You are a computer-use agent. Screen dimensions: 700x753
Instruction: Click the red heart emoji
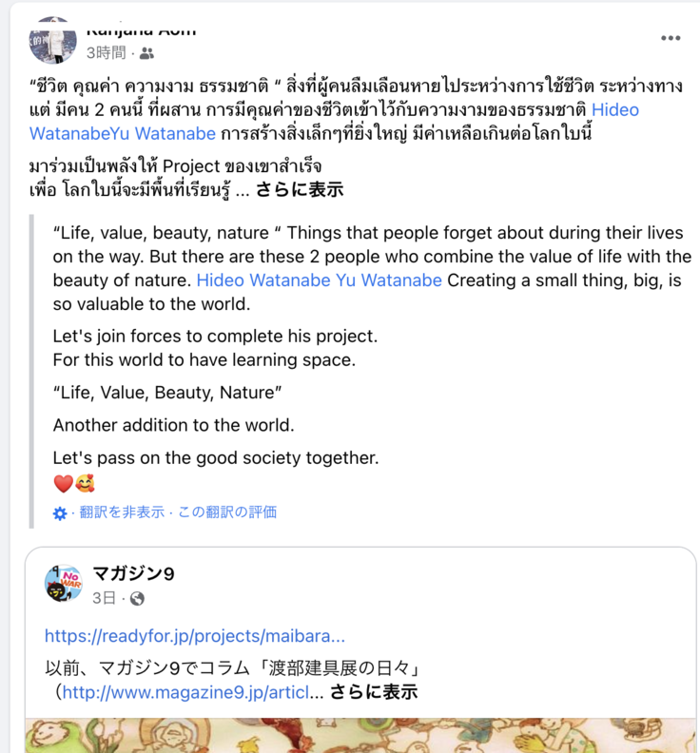[x=63, y=484]
